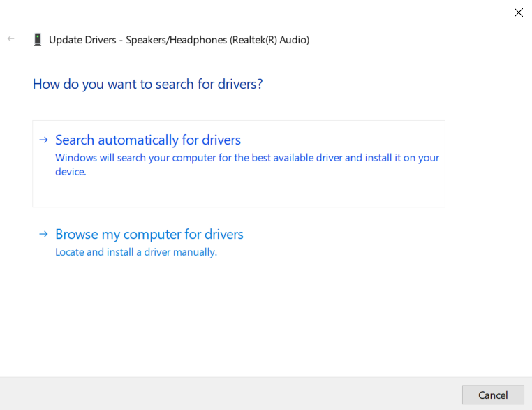Click the word 'drivers?' in the blue heading
The image size is (532, 410).
tap(239, 84)
